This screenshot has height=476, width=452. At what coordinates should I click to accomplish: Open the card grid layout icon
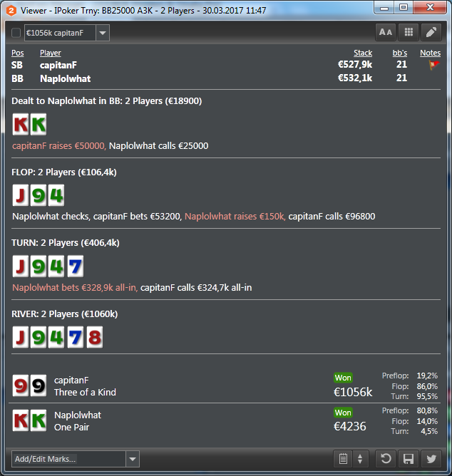click(409, 32)
